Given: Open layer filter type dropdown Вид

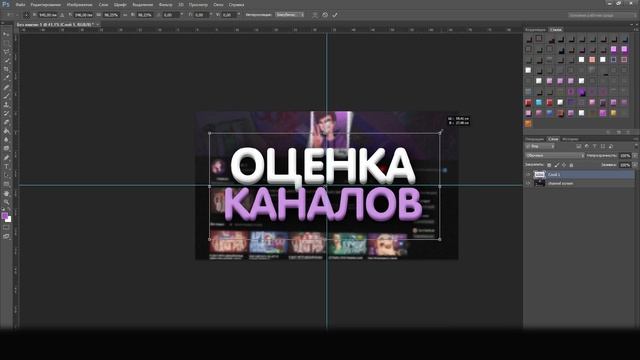Looking at the screenshot, I should (540, 146).
